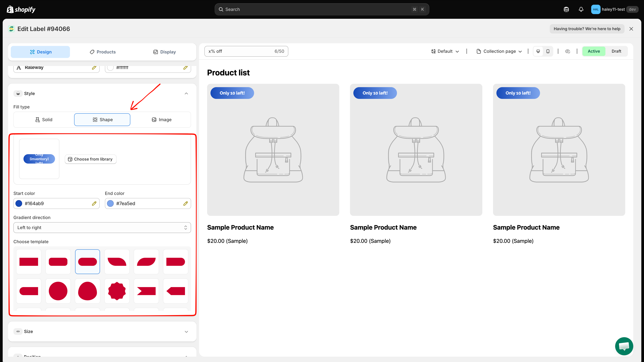Click pencil icon for #ffffff text color

[185, 67]
